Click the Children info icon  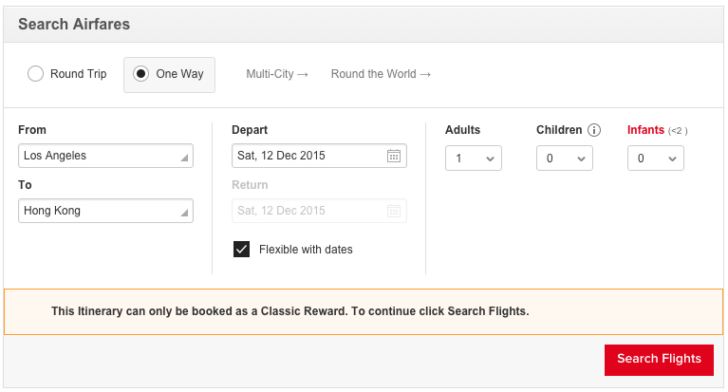(x=594, y=130)
